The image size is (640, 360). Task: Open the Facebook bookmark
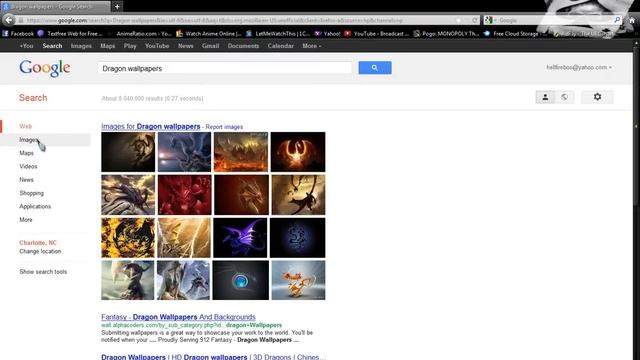[18, 33]
